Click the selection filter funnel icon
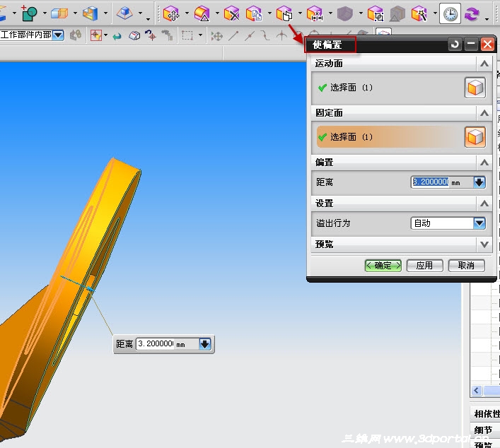The width and height of the screenshot is (500, 448). (x=96, y=35)
